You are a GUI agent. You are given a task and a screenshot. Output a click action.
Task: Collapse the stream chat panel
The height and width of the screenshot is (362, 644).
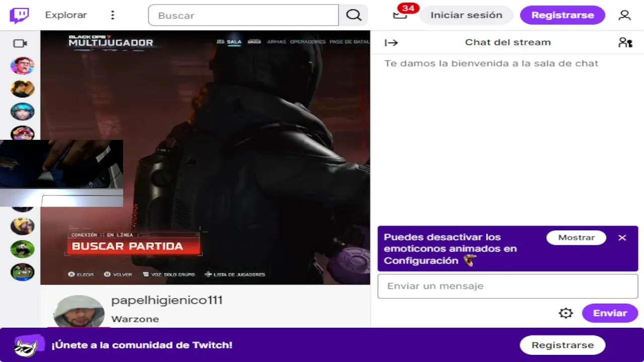pyautogui.click(x=391, y=43)
